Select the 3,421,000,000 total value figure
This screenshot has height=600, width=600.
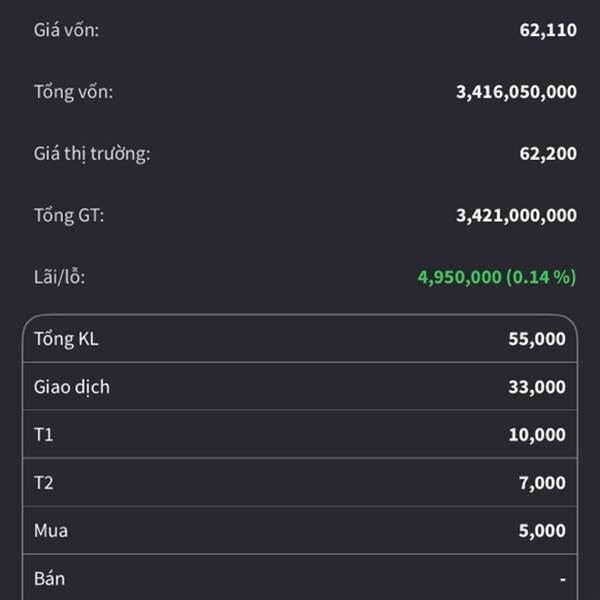tap(516, 215)
